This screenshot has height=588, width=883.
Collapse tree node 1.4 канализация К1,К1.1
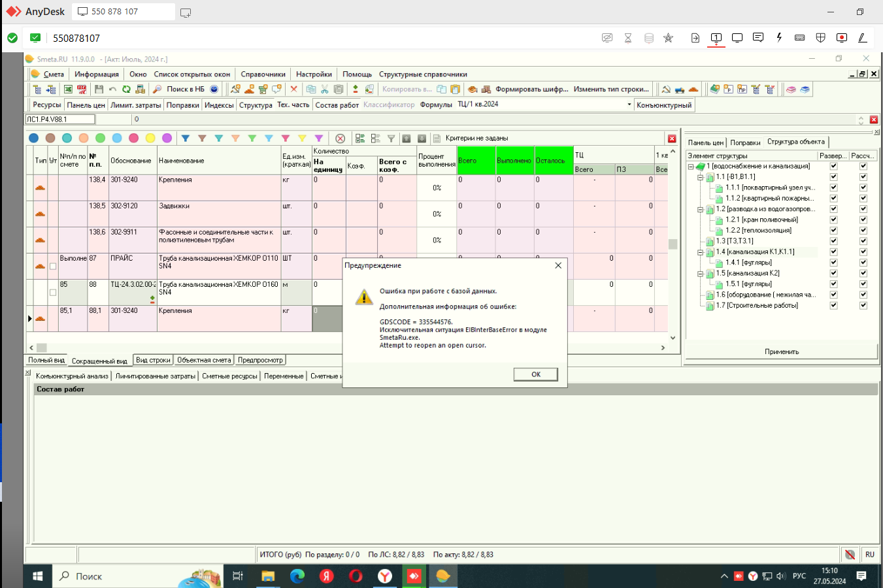pyautogui.click(x=700, y=252)
